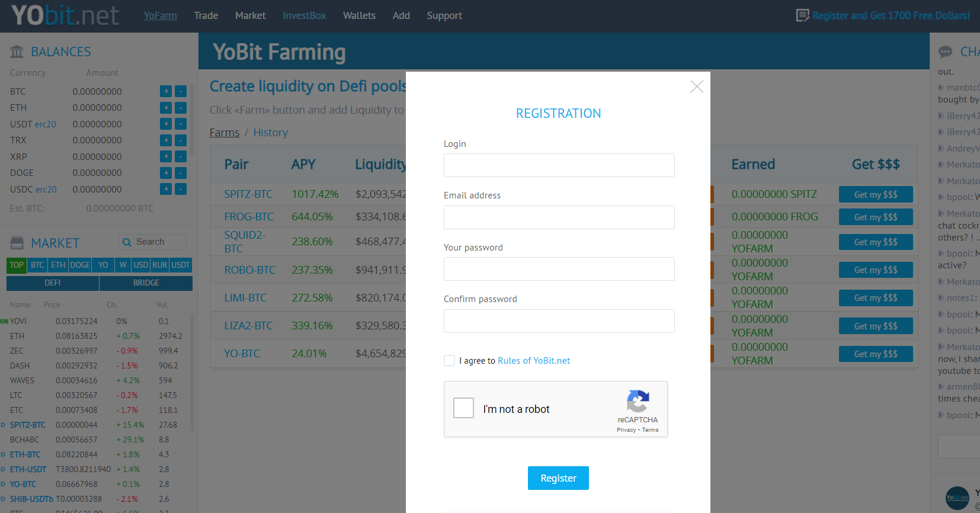
Task: Switch to the DEFI tab
Action: point(53,283)
